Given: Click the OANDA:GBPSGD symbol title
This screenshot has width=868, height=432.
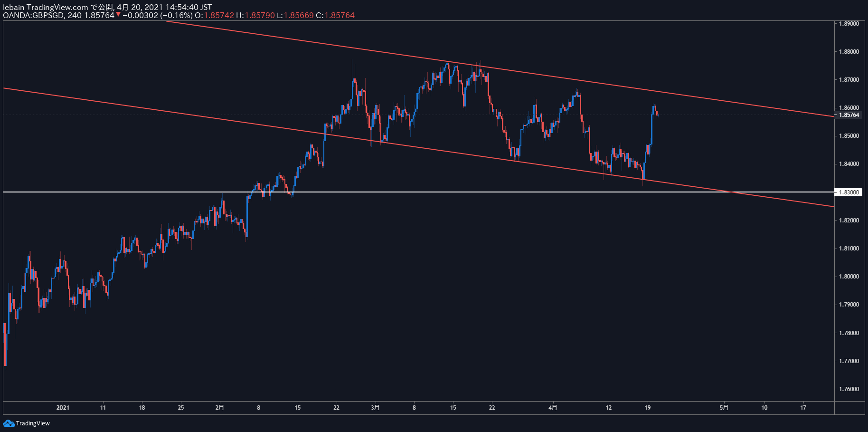Looking at the screenshot, I should click(33, 15).
